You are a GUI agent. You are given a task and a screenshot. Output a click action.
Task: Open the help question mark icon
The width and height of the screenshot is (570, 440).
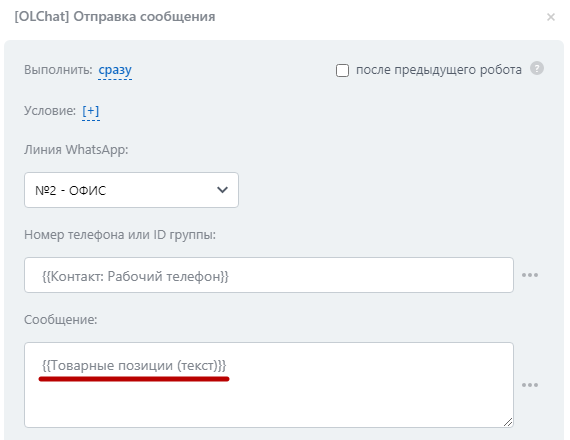pyautogui.click(x=537, y=68)
